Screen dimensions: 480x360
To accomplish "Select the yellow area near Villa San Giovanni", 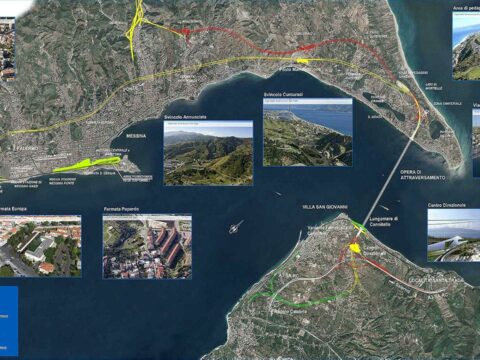I will point(354,248).
